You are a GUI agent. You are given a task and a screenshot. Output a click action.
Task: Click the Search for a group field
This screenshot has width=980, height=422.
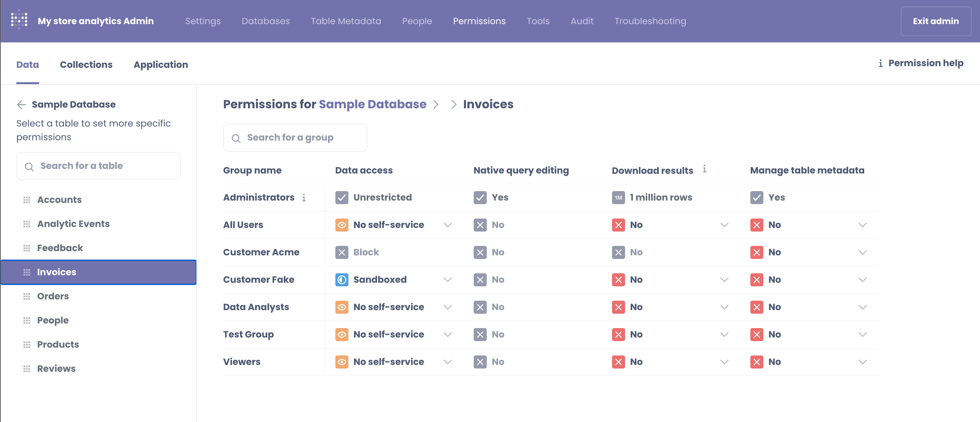(295, 137)
